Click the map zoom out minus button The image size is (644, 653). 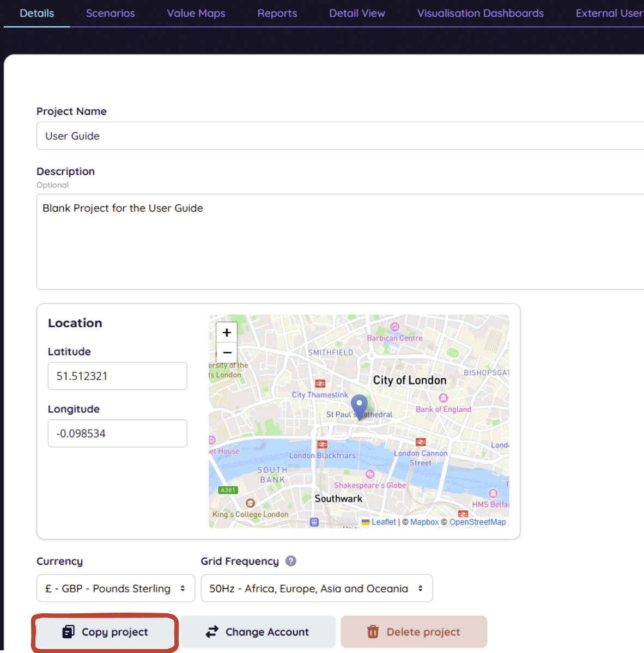point(227,352)
